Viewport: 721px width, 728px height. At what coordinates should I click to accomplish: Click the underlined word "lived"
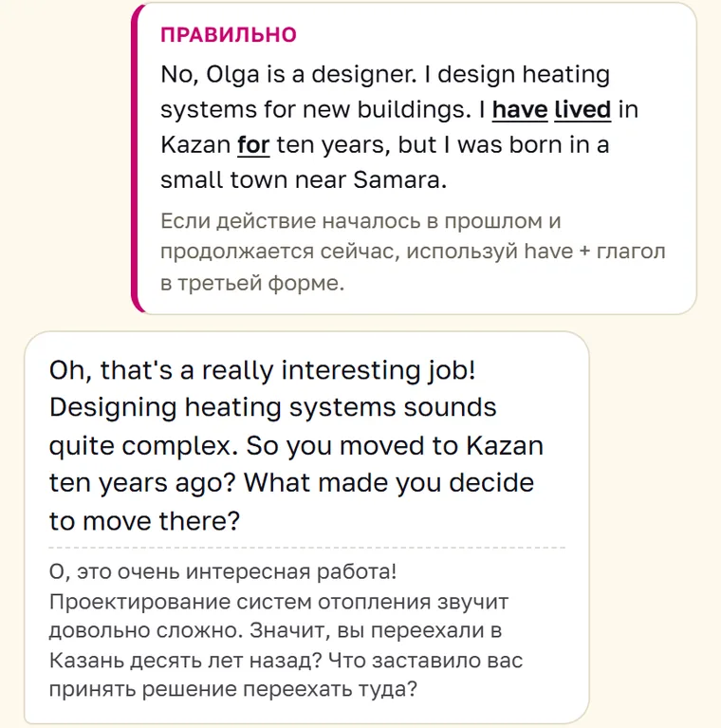click(582, 110)
